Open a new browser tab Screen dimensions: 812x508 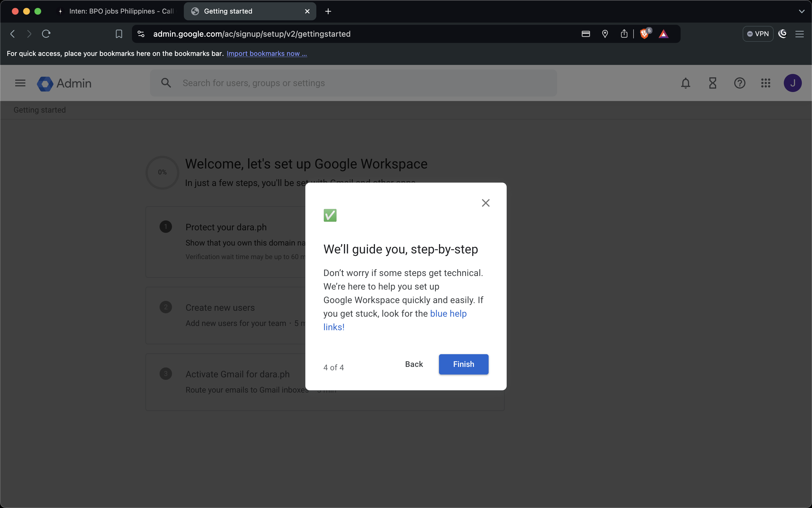[328, 11]
